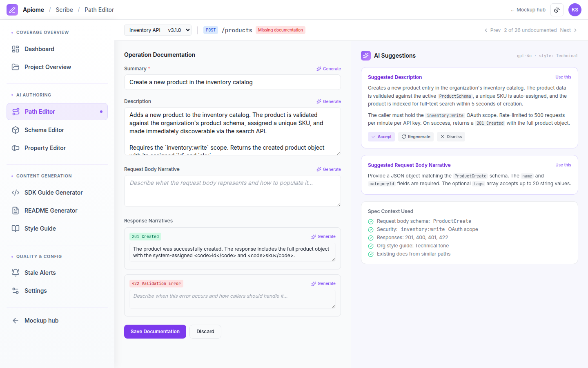The height and width of the screenshot is (368, 588).
Task: Open Stale Alerts bell icon
Action: click(16, 273)
